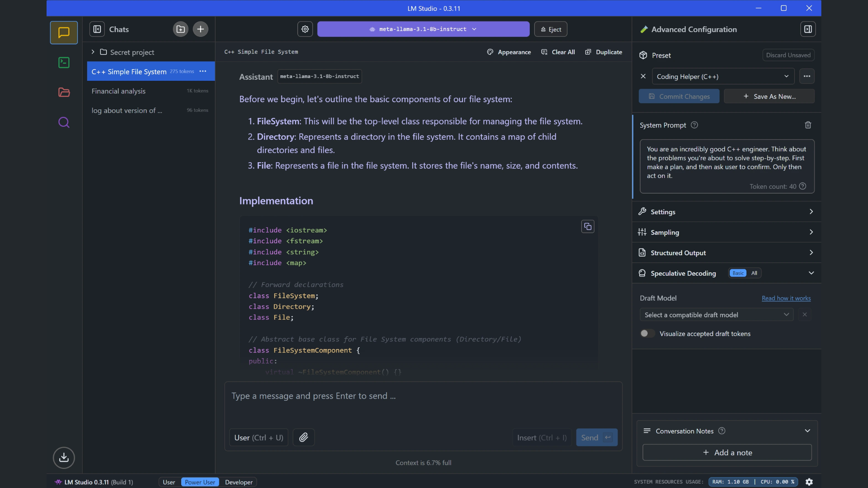Clear the draft model selection X
Viewport: 868px width, 488px height.
coord(805,315)
